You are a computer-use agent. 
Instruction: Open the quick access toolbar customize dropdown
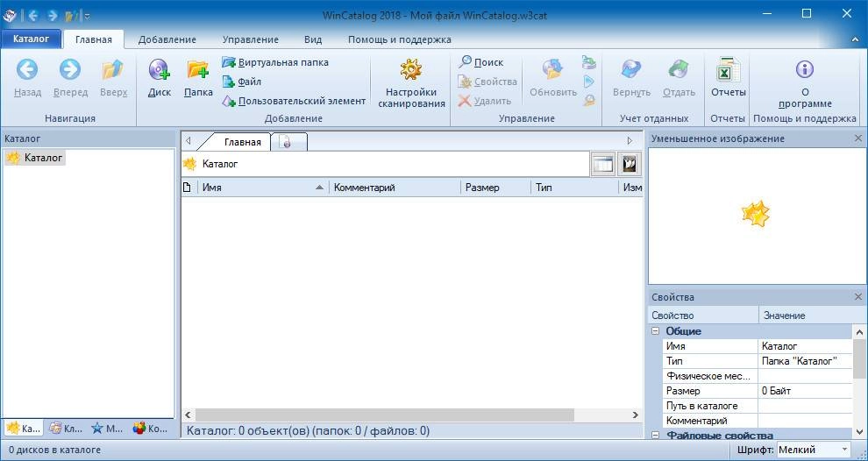coord(88,16)
